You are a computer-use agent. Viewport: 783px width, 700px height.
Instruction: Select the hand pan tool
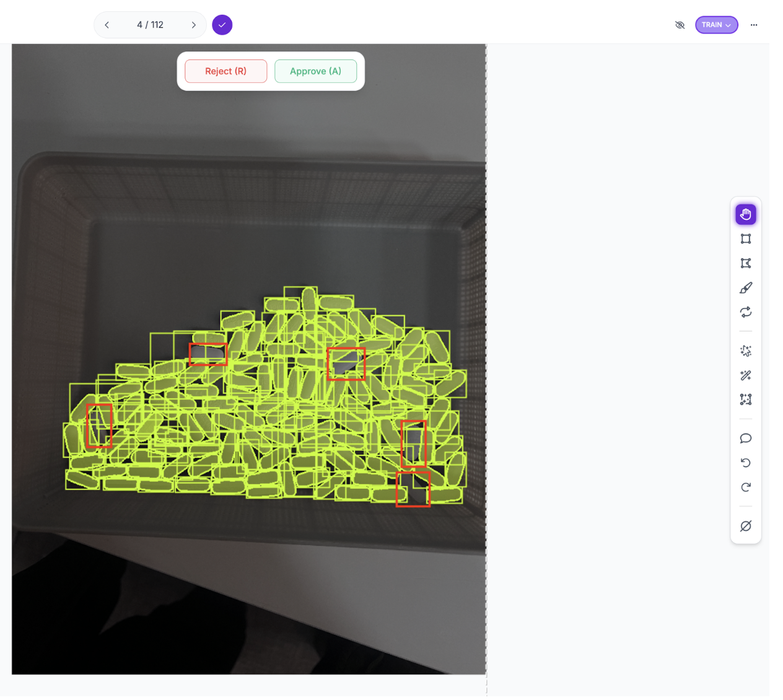pyautogui.click(x=745, y=214)
